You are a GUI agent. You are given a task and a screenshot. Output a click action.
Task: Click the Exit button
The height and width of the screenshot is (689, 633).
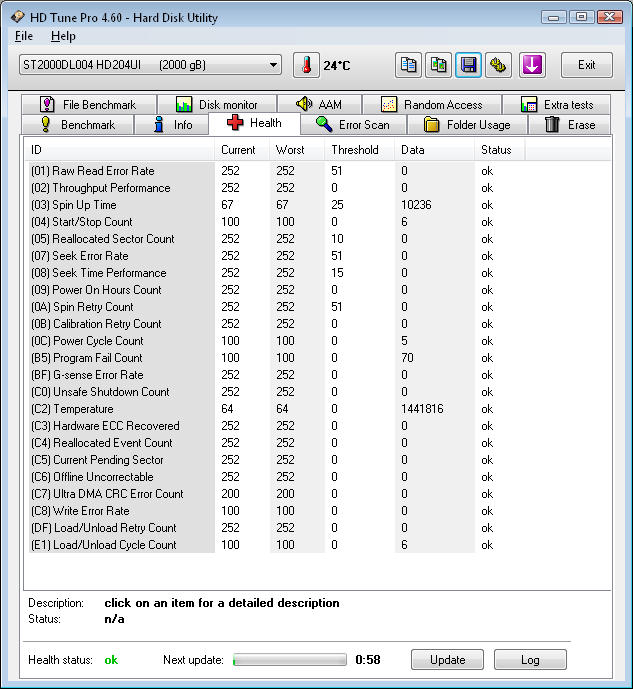[x=586, y=65]
